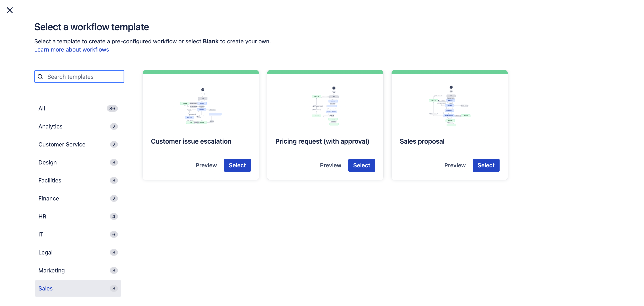
Task: Preview the Customer issue escalation template
Action: click(206, 165)
